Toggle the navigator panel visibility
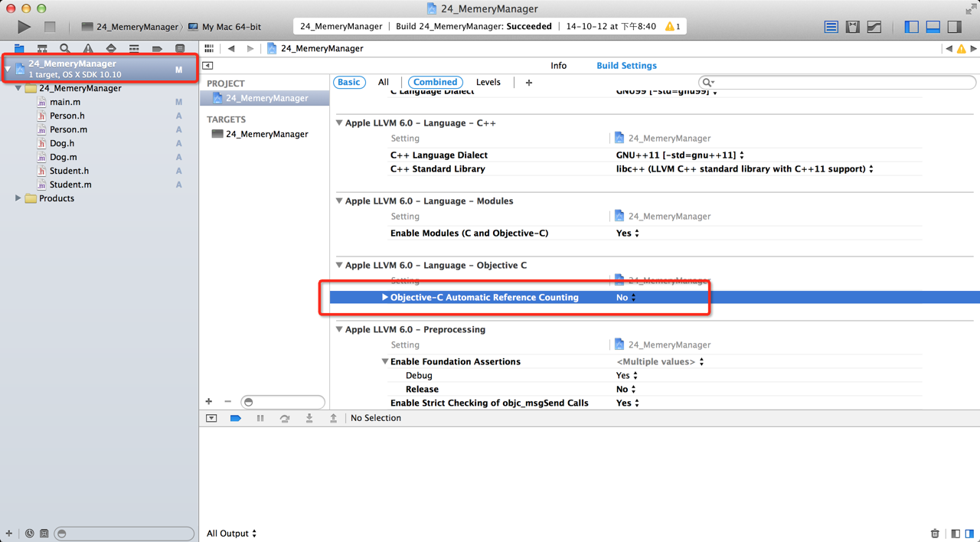This screenshot has height=542, width=980. click(912, 27)
